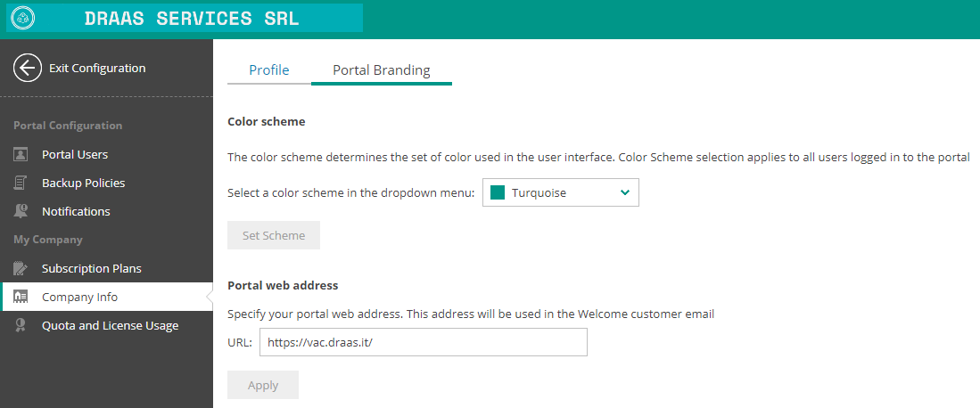Click the Backup Policies document icon
This screenshot has width=980, height=408.
[x=21, y=184]
